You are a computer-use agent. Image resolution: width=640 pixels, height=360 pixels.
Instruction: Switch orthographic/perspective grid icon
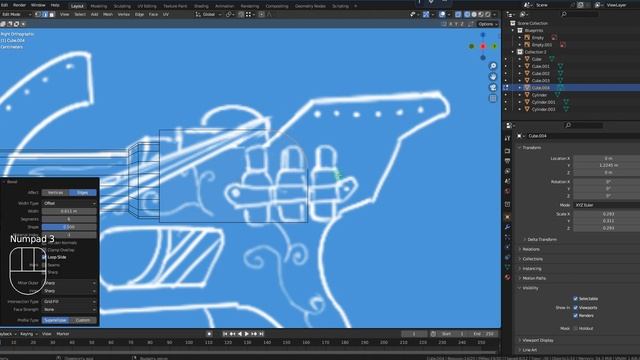click(x=493, y=98)
